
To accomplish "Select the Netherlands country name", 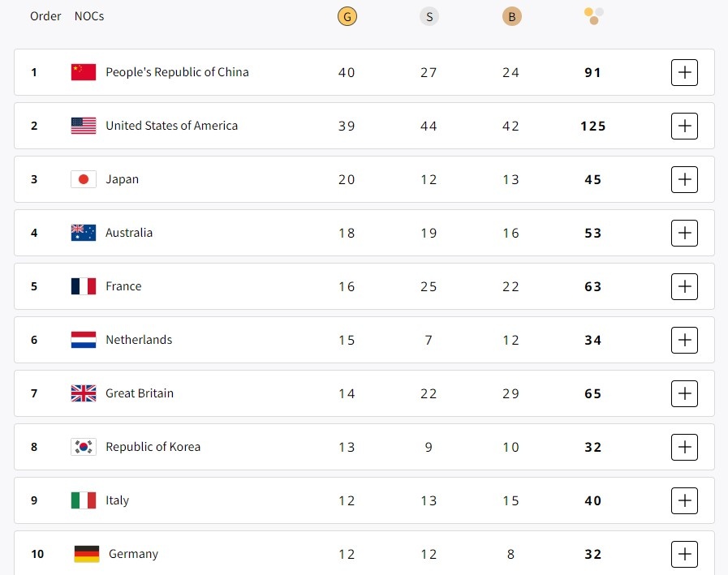I will click(139, 339).
